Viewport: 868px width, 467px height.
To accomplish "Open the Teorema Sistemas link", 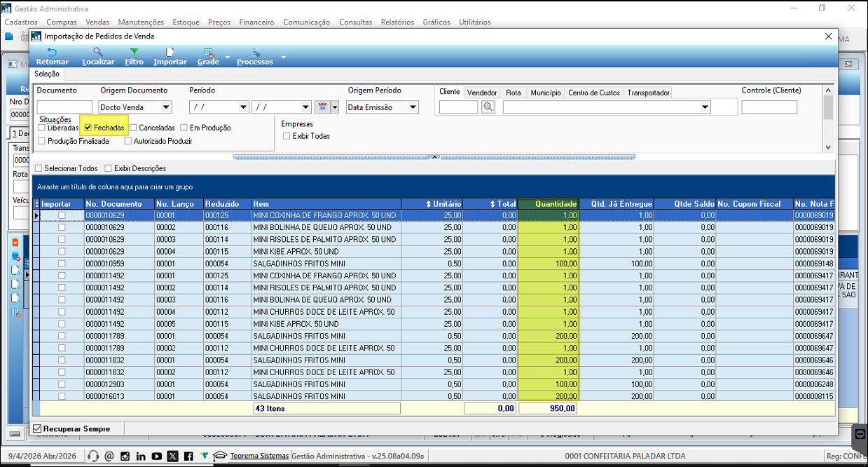I will (259, 456).
